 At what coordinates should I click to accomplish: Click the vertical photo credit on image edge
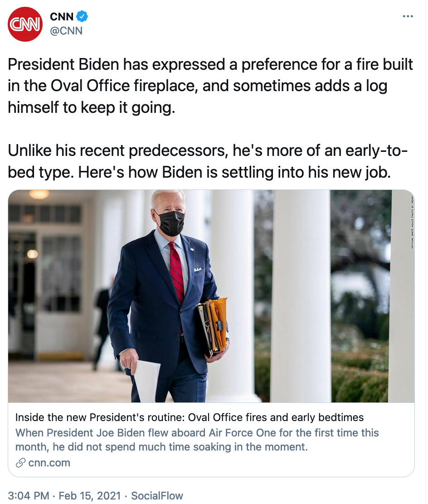tap(412, 221)
